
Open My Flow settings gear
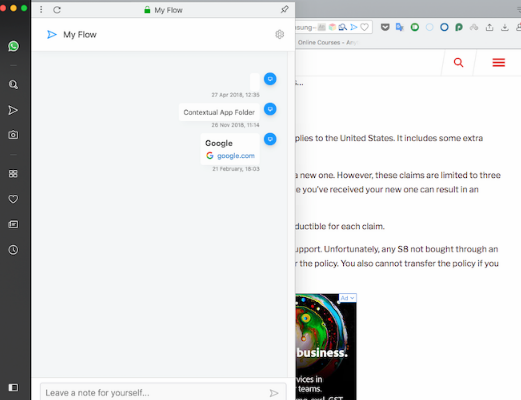point(280,34)
